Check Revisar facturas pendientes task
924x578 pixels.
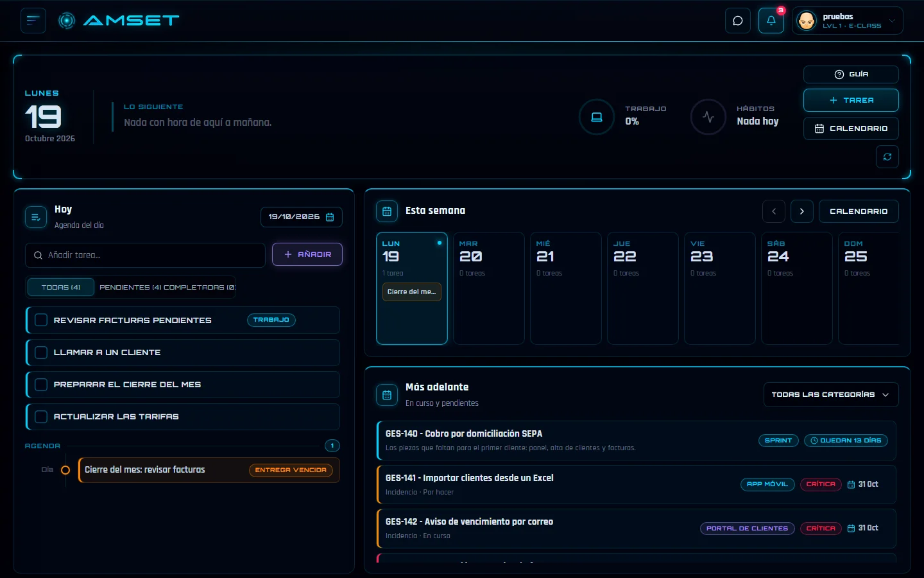[x=41, y=320]
